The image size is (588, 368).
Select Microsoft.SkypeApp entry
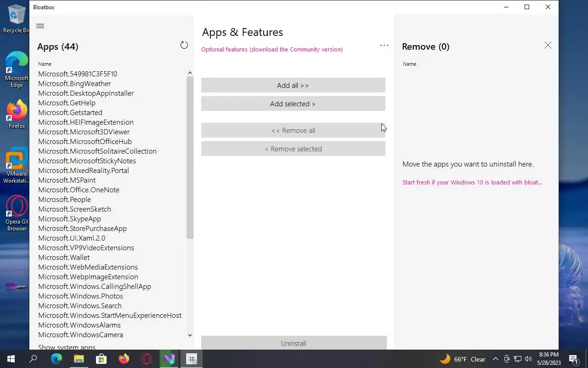coord(69,218)
